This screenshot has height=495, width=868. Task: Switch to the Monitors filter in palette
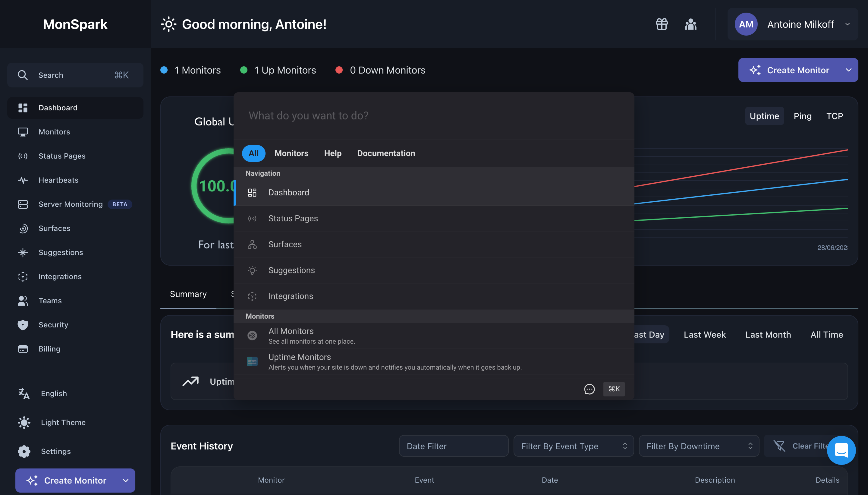click(x=291, y=153)
